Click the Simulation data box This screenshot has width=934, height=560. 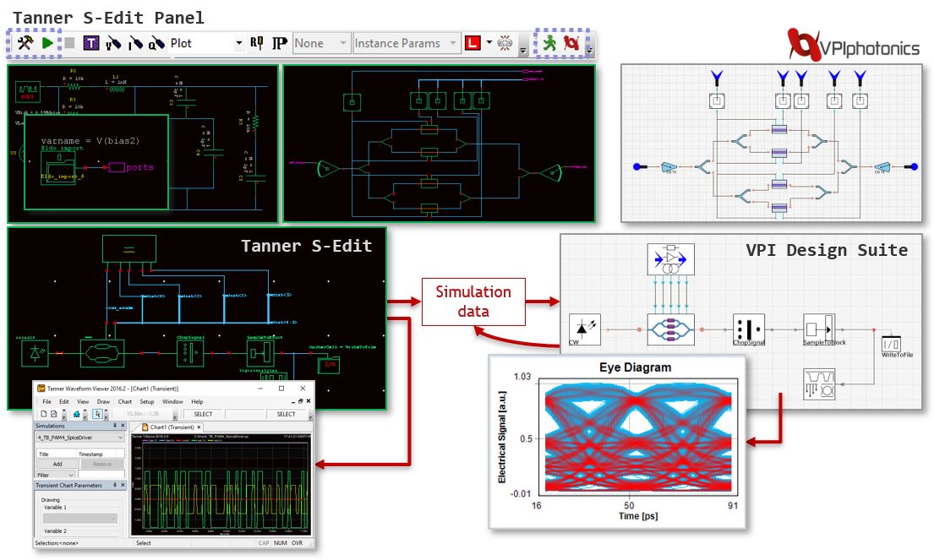(472, 302)
